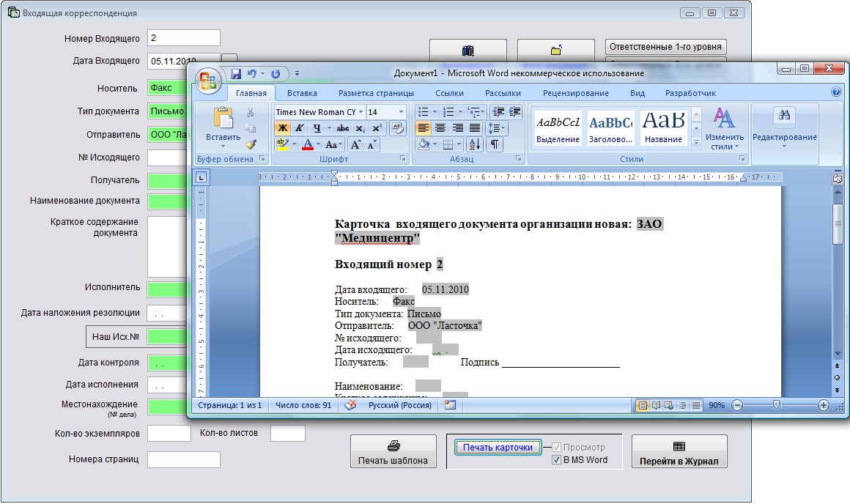Toggle the Просмотр checkbox

pos(556,447)
